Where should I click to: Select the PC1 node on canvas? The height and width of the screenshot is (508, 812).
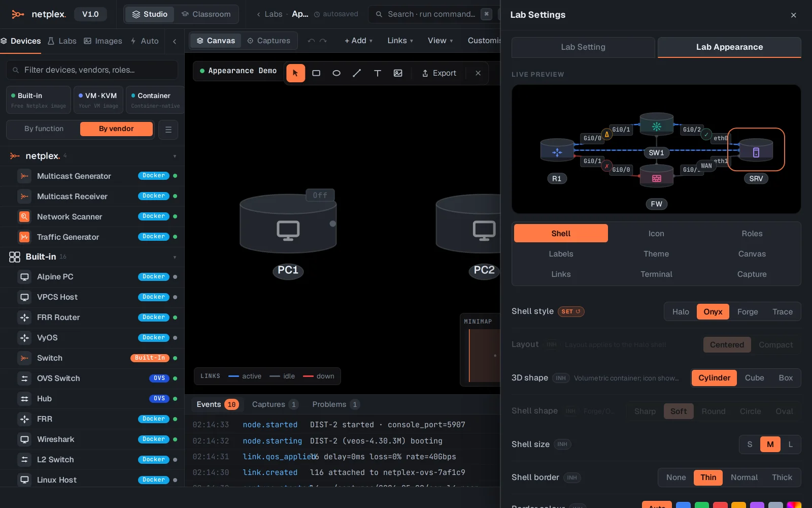[288, 224]
